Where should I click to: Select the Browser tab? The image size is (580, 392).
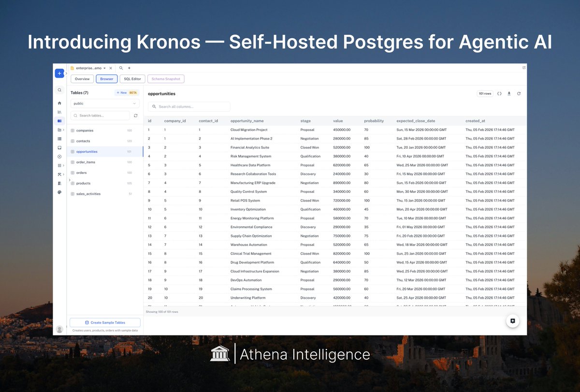click(107, 79)
